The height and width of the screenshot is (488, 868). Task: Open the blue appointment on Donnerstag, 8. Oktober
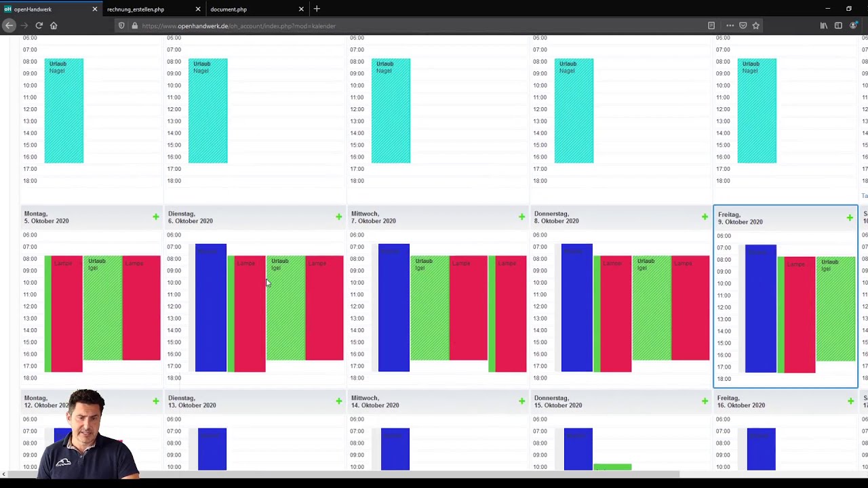point(577,308)
